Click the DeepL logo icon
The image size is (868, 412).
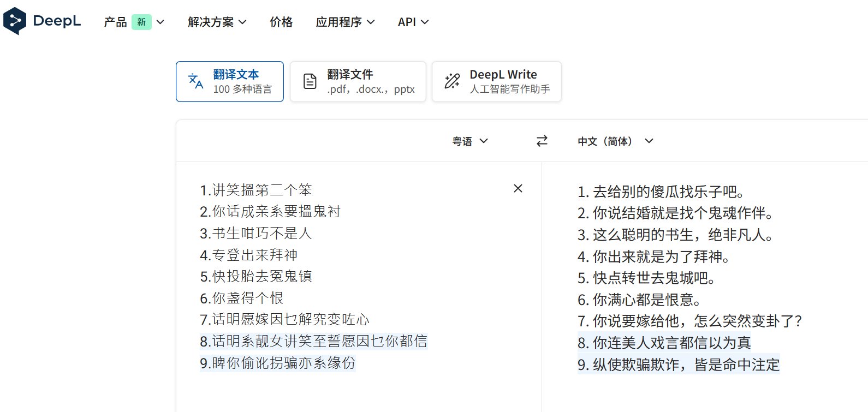(x=15, y=21)
